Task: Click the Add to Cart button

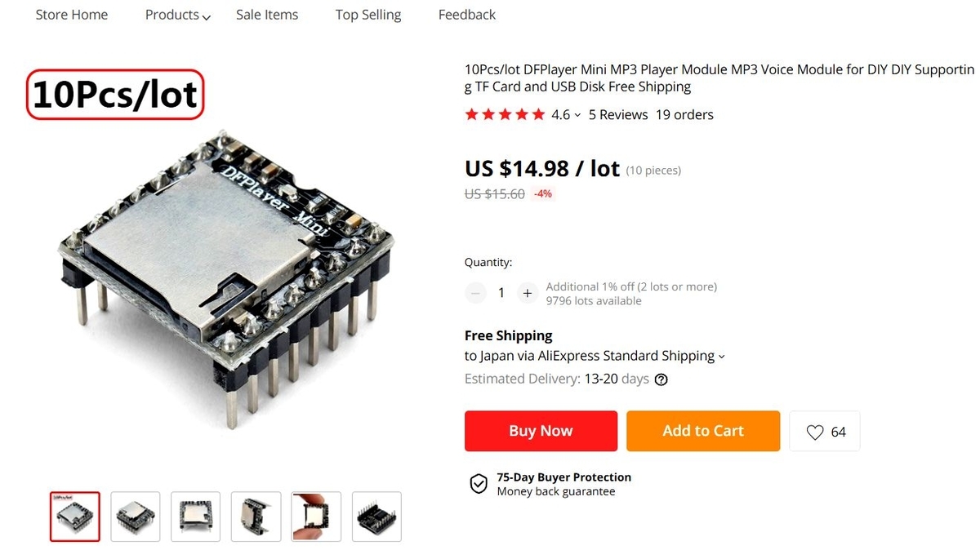Action: (703, 431)
